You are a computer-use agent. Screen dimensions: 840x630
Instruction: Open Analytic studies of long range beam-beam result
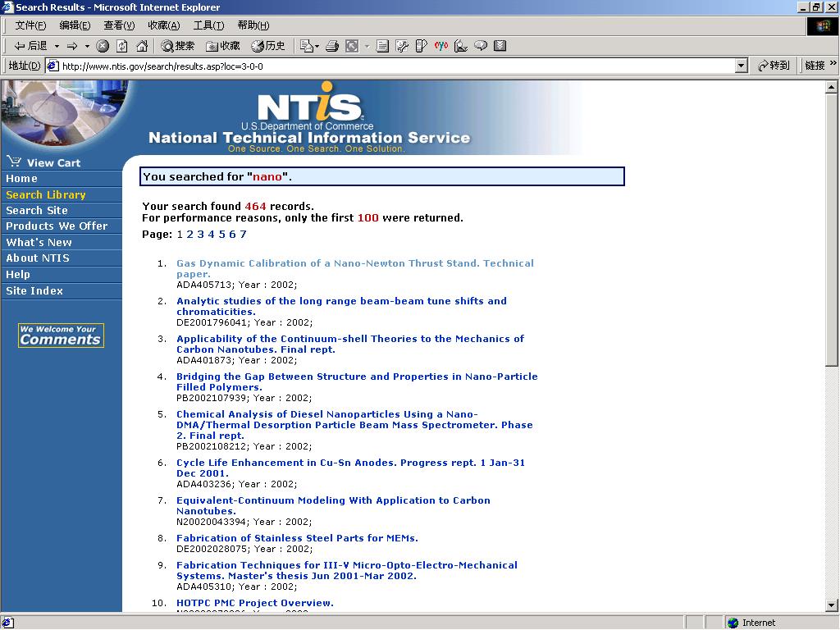(341, 307)
